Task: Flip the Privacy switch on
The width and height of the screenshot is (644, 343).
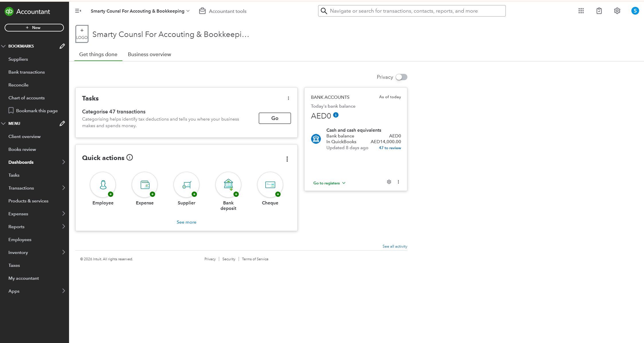Action: [x=401, y=77]
